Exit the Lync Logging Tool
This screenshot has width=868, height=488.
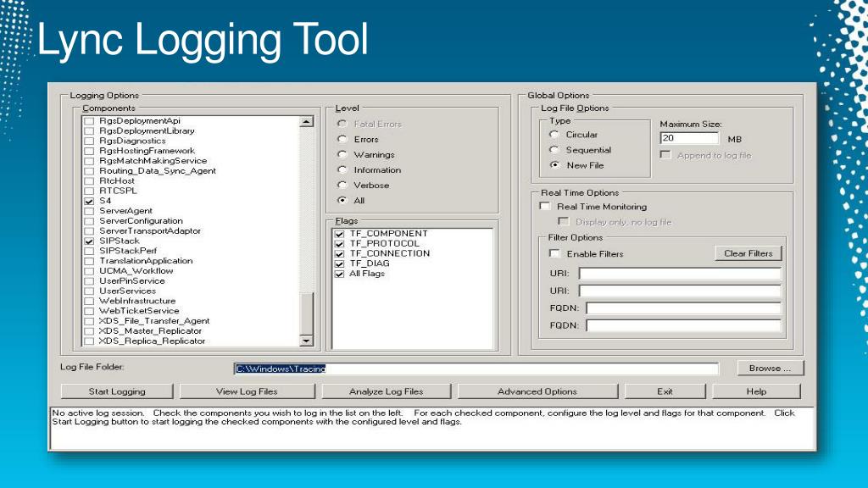665,391
